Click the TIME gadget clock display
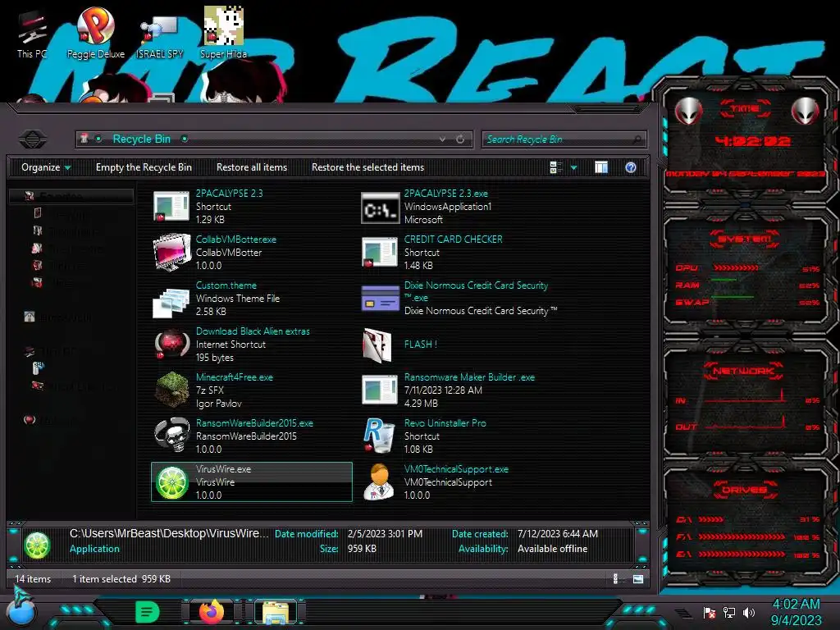Image resolution: width=840 pixels, height=630 pixels. point(752,141)
